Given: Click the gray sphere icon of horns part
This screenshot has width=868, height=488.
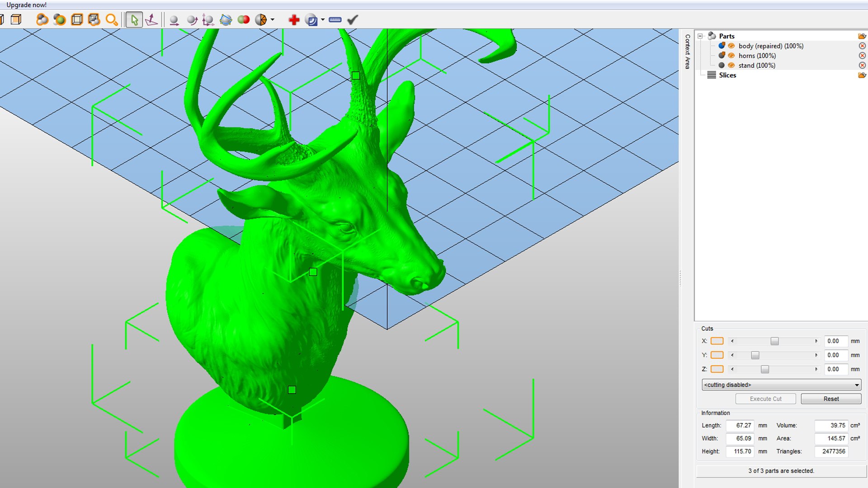Looking at the screenshot, I should click(722, 56).
